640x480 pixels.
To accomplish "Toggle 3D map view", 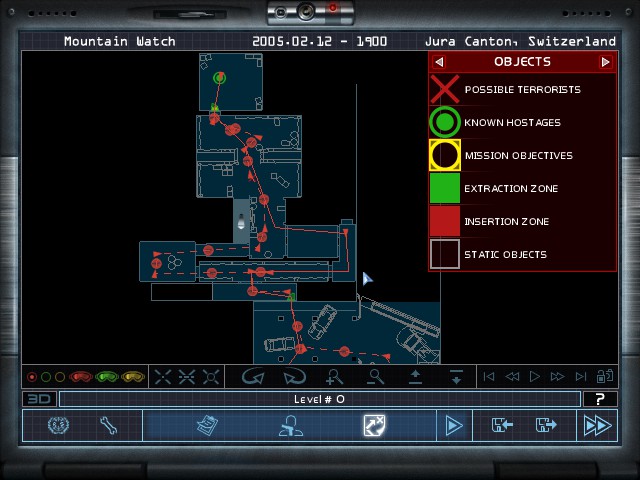I will tap(38, 399).
